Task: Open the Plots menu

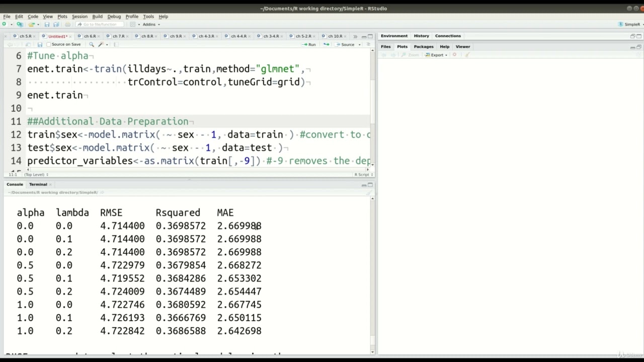Action: [x=62, y=16]
